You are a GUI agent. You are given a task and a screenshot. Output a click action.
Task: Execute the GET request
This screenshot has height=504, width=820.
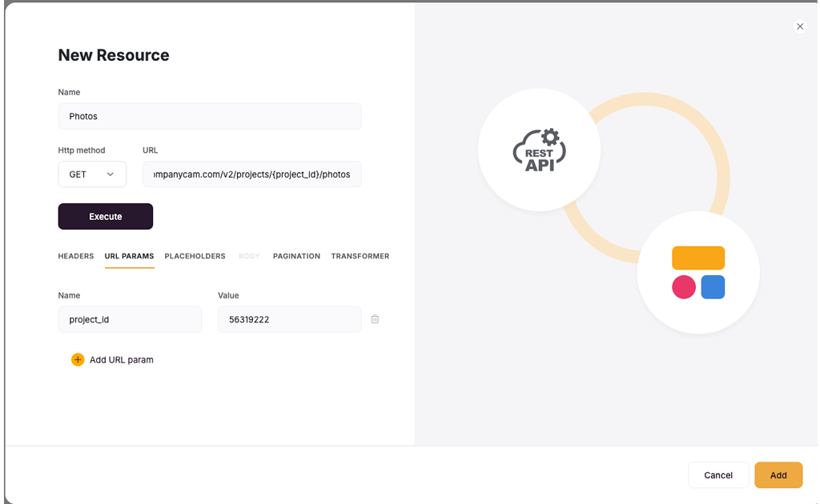105,216
